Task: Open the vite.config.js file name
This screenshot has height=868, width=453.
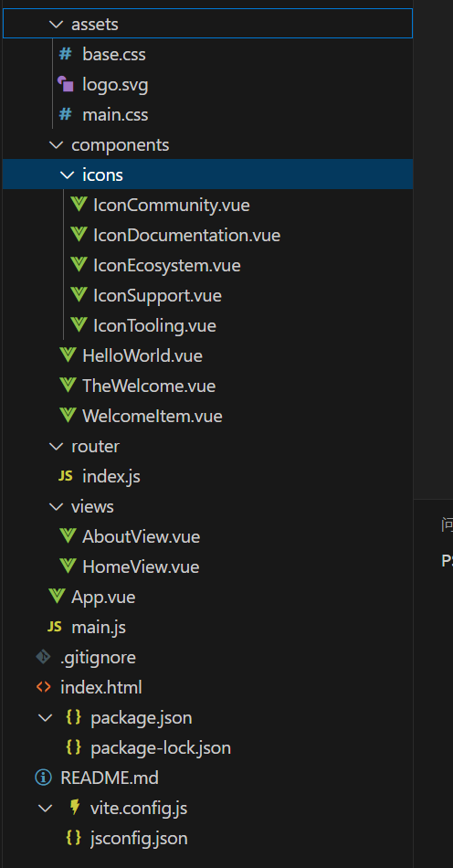Action: pos(139,809)
